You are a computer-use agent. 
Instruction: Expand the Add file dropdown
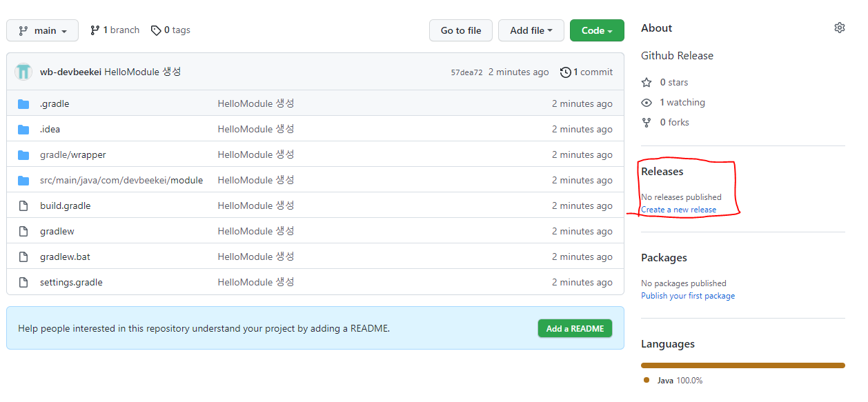531,30
